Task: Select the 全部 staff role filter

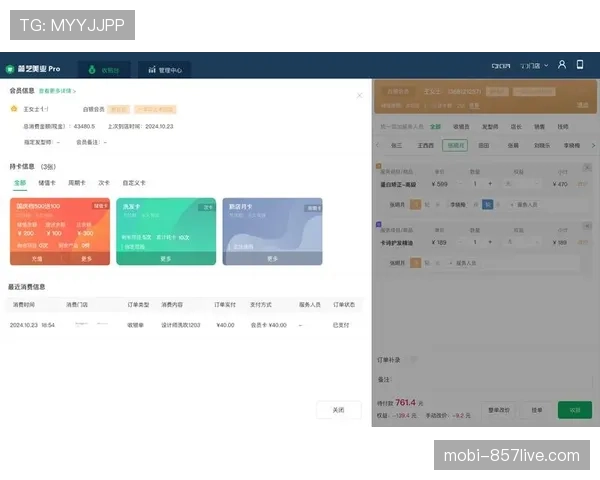Action: click(435, 127)
